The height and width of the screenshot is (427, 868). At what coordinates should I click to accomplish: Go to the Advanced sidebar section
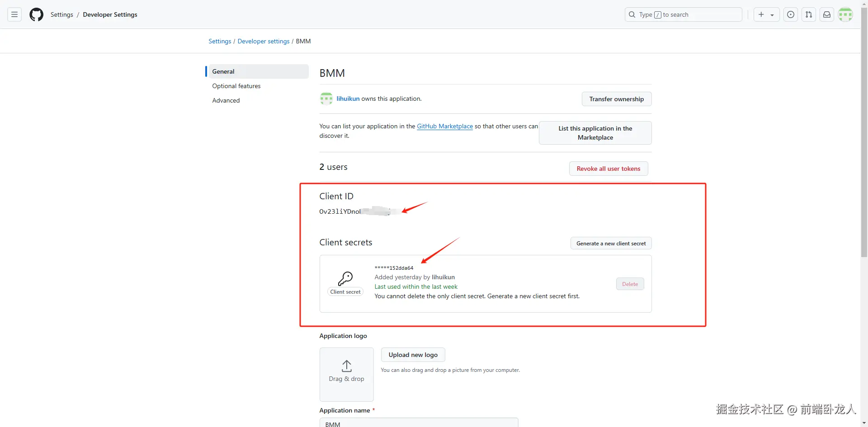[226, 100]
